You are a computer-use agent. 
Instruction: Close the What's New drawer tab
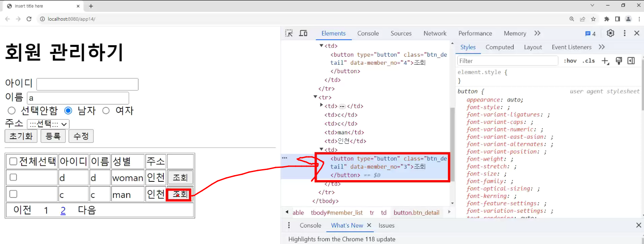(369, 225)
